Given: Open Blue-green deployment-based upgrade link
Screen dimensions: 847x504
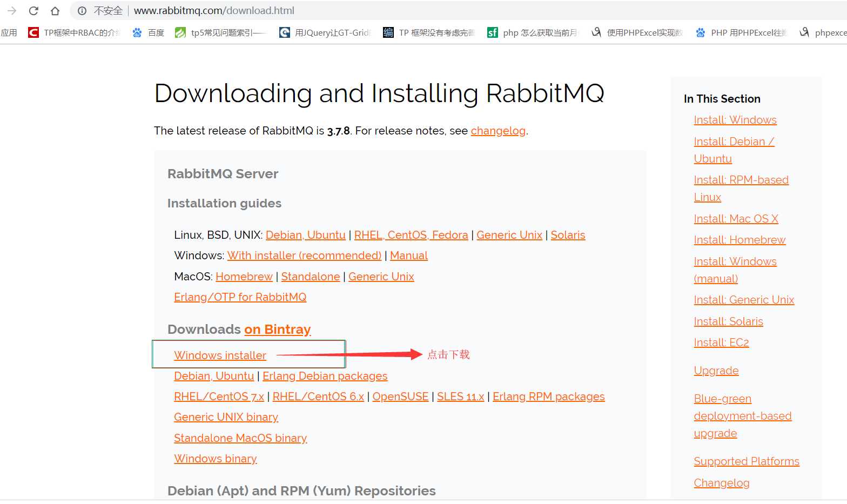Looking at the screenshot, I should 743,416.
